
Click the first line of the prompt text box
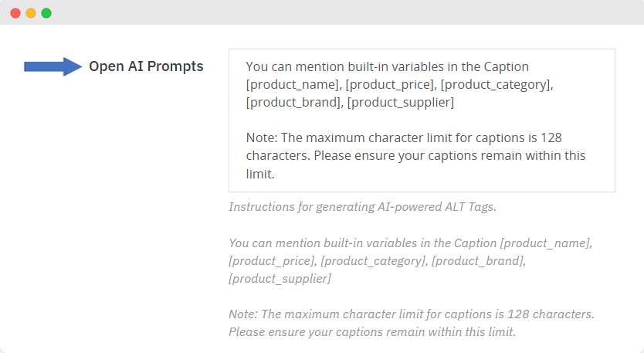point(387,67)
